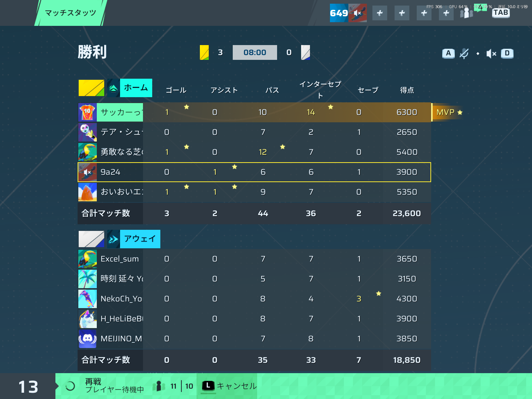Image resolution: width=532 pixels, height=399 pixels.
Task: Click the jersey avatar of player サッカーっ
Action: [88, 112]
